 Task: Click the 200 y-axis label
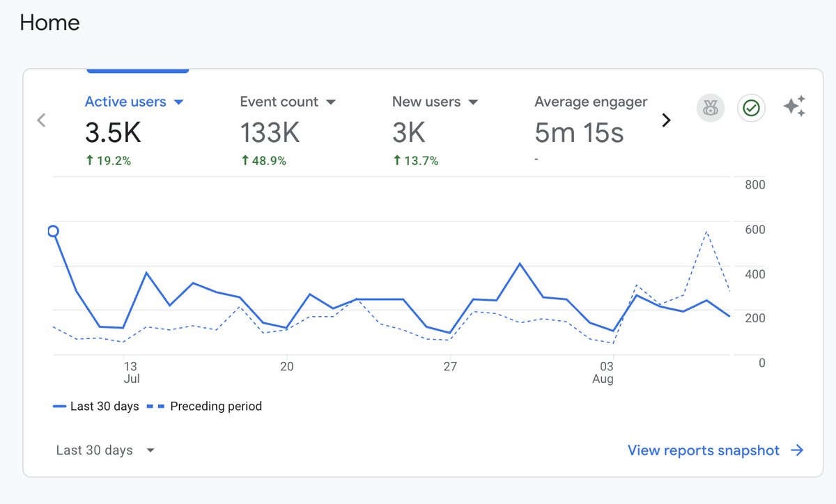coord(755,318)
